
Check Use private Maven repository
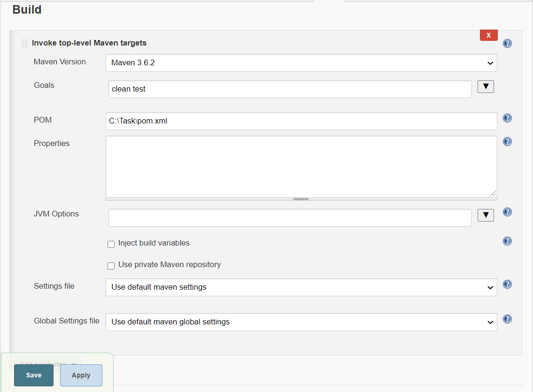coord(111,265)
